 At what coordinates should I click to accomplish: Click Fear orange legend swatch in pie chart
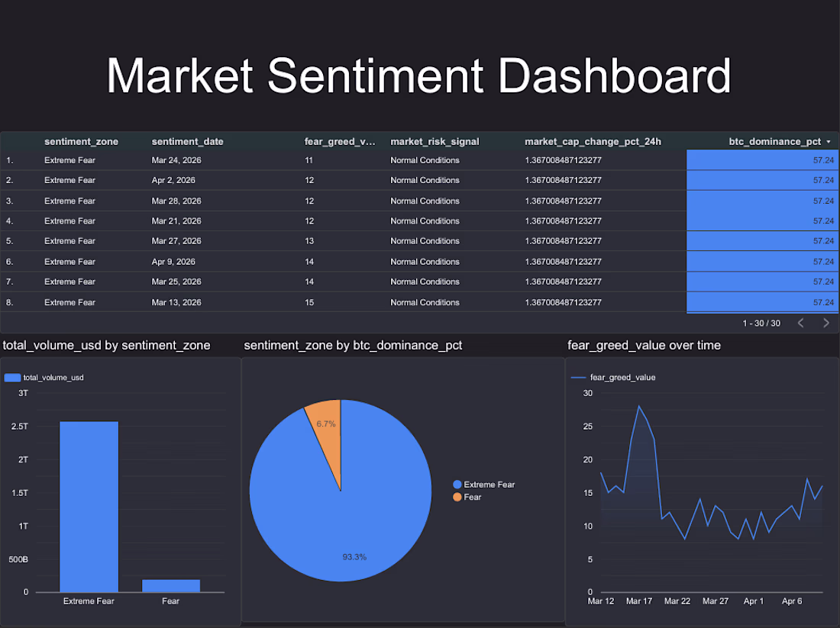(457, 498)
